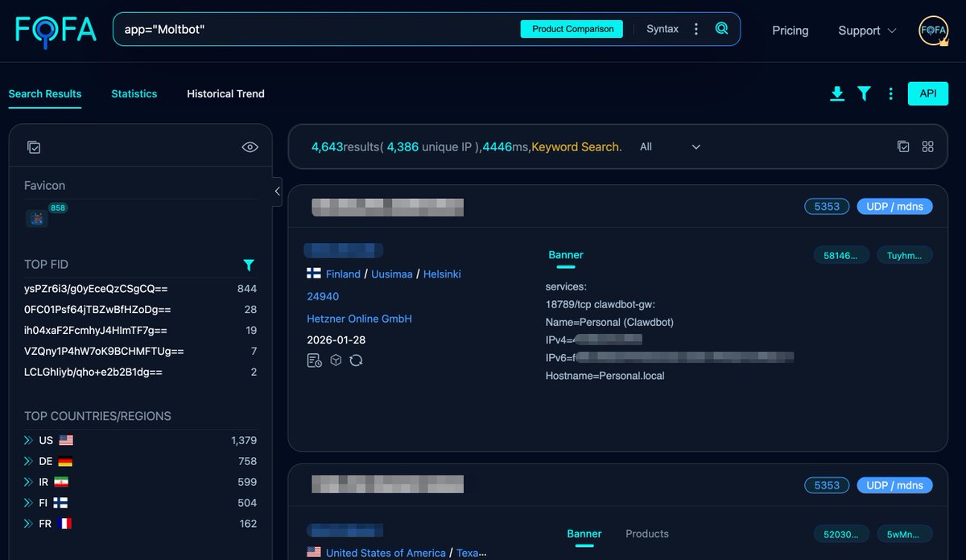The image size is (966, 560).
Task: Click the document-history icon under 2026-01-28
Action: tap(314, 360)
